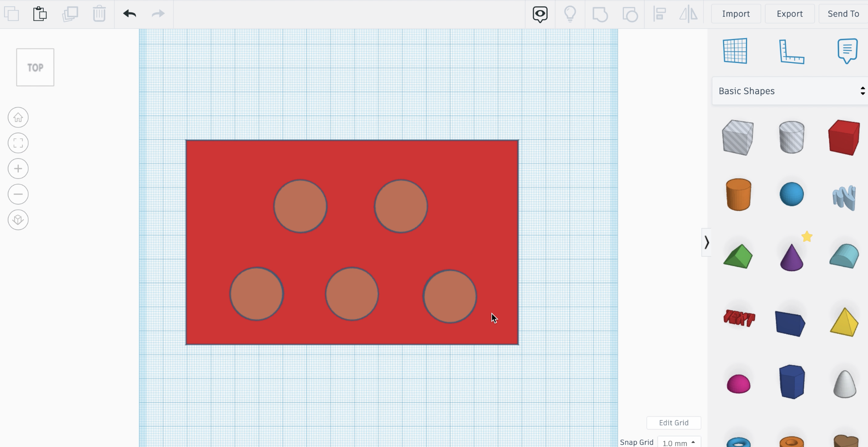The width and height of the screenshot is (868, 447).
Task: Pick the magenta Half Sphere shape
Action: click(738, 384)
